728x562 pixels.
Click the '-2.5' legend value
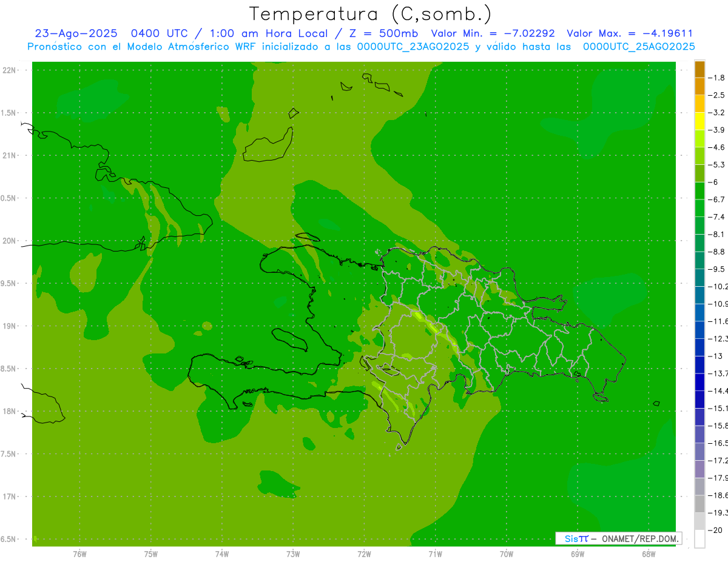(716, 95)
